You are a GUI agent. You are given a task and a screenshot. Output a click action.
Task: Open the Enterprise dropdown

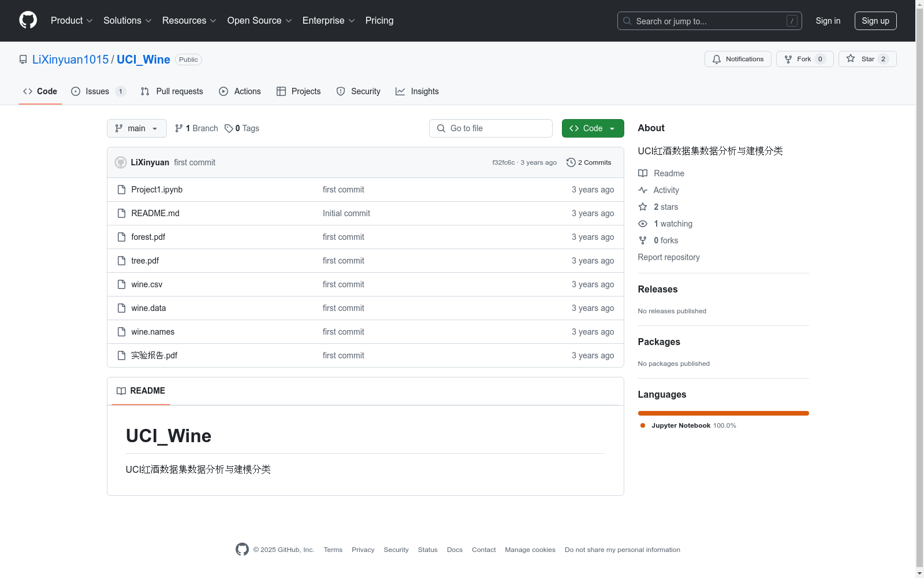click(329, 21)
